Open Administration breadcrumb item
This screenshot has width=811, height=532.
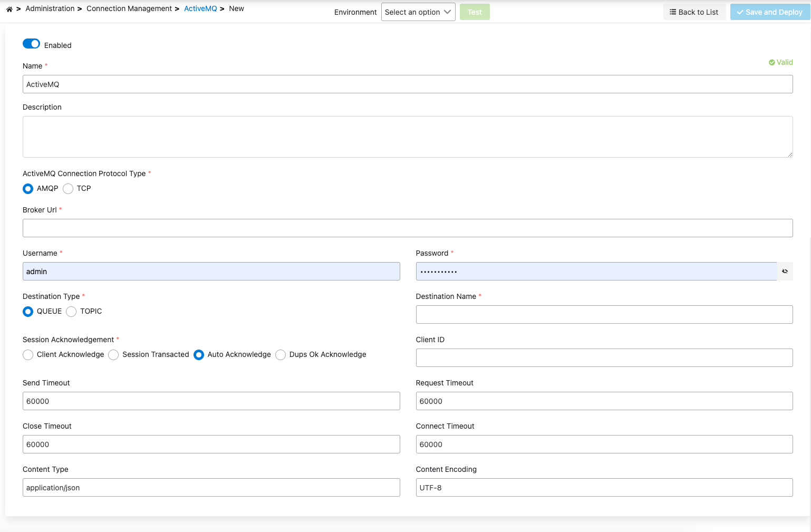50,8
